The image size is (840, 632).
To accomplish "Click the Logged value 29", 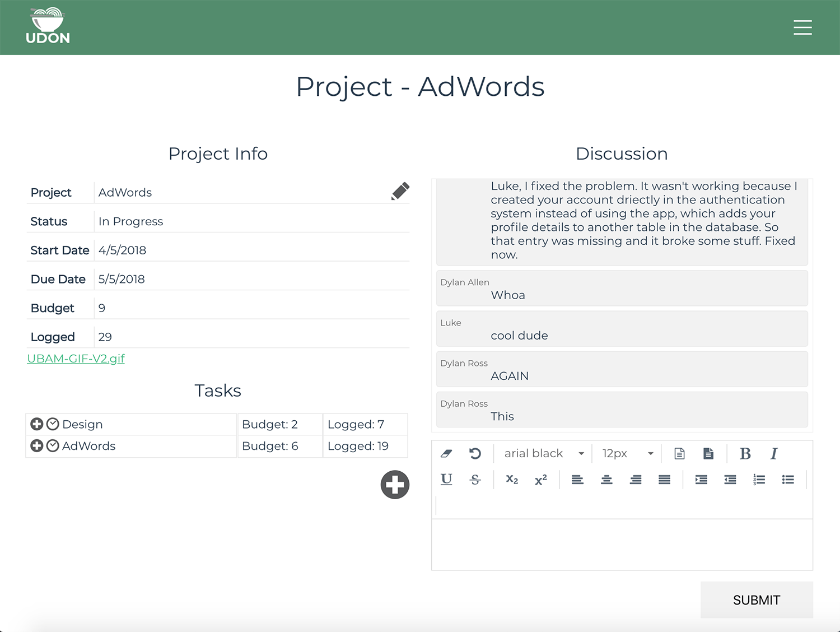I will [x=105, y=337].
